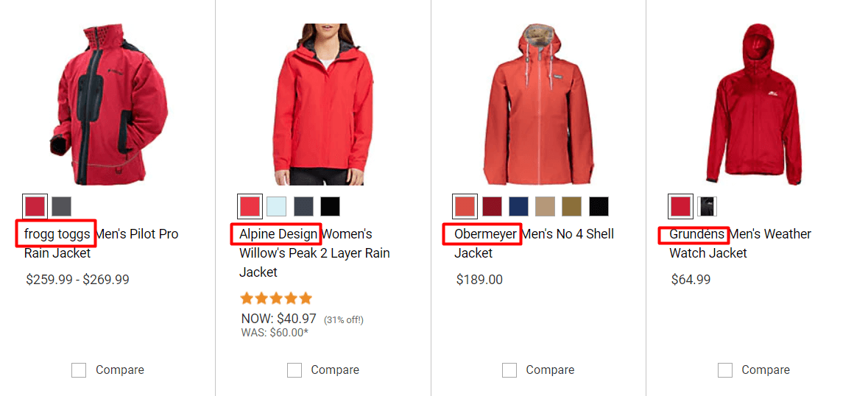Viewport: 868px width, 396px height.
Task: Pick tan swatch for Obermeyer jacket
Action: click(545, 206)
